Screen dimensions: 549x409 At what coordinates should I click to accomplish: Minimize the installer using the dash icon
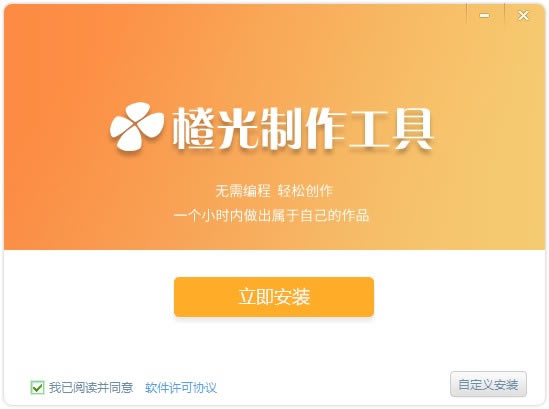pos(485,15)
